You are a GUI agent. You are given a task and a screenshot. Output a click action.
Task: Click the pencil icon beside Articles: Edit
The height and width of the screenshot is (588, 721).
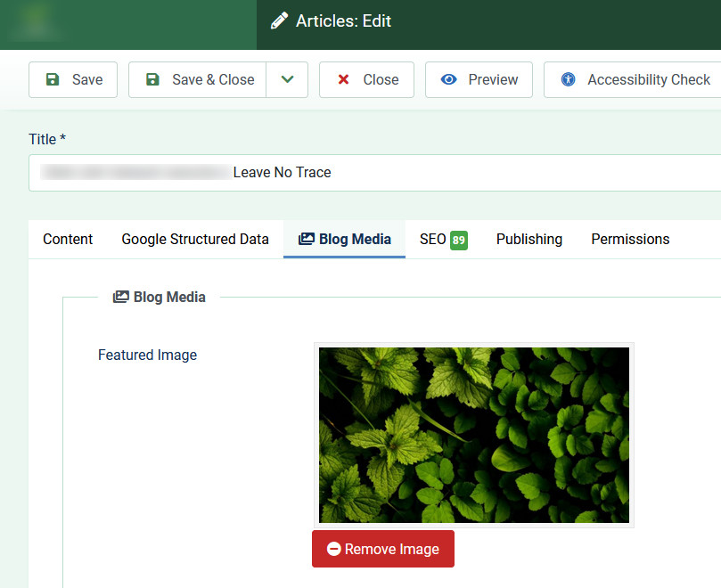tap(280, 20)
